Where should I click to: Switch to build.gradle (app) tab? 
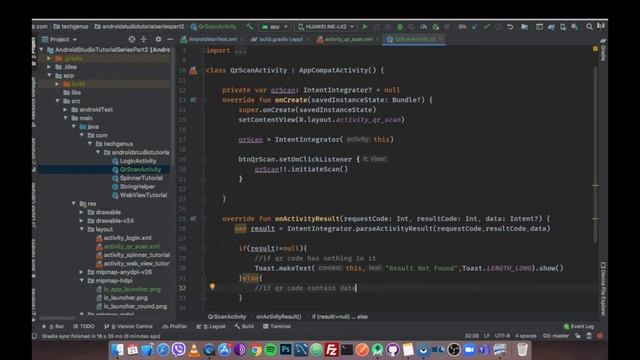click(277, 39)
